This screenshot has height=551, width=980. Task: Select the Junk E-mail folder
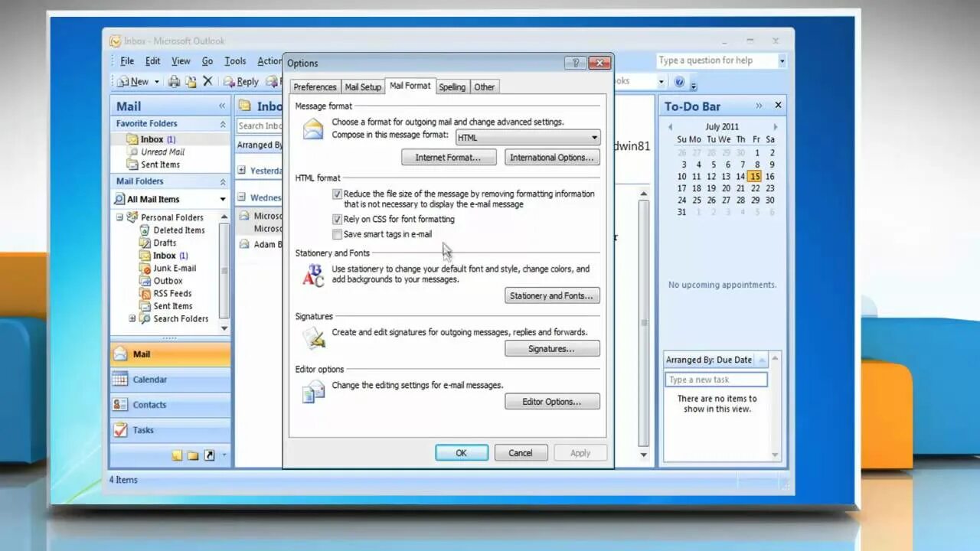pyautogui.click(x=168, y=268)
